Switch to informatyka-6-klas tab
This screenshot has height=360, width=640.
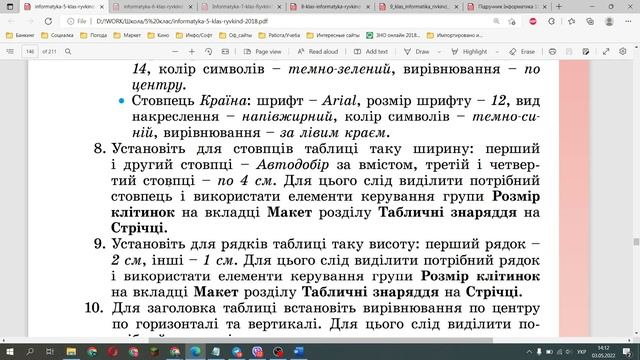pyautogui.click(x=153, y=7)
